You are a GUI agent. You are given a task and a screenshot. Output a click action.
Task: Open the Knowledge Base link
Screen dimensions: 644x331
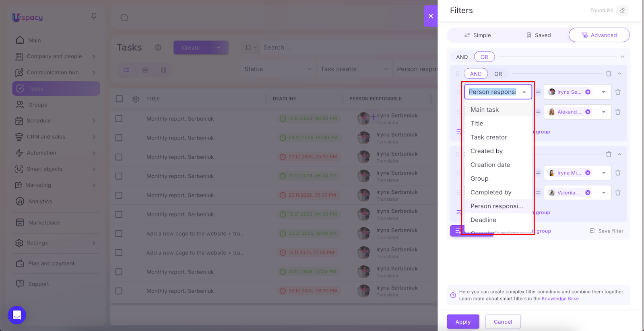(560, 299)
